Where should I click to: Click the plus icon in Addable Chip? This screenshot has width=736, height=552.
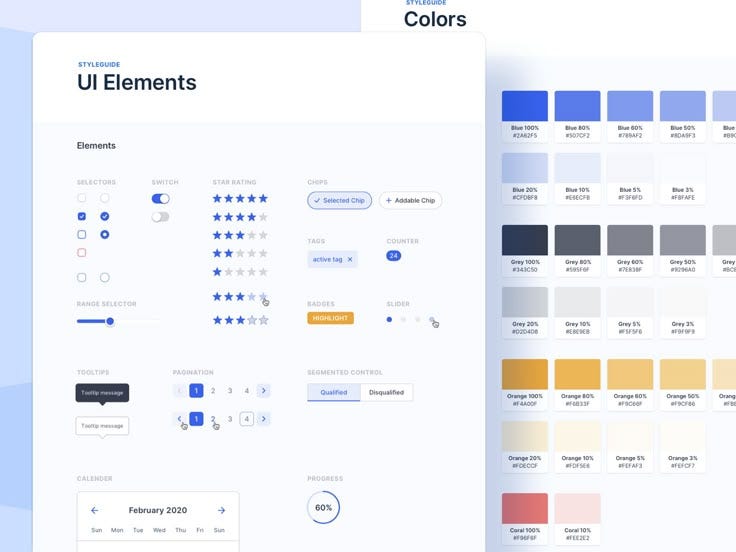(389, 200)
